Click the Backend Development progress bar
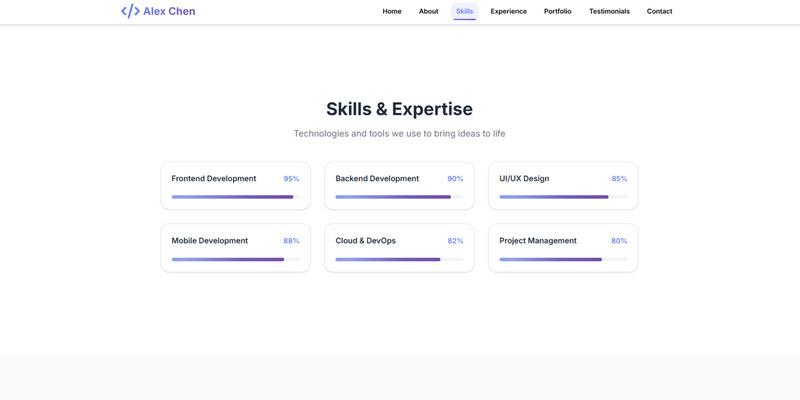800x400 pixels. (399, 197)
